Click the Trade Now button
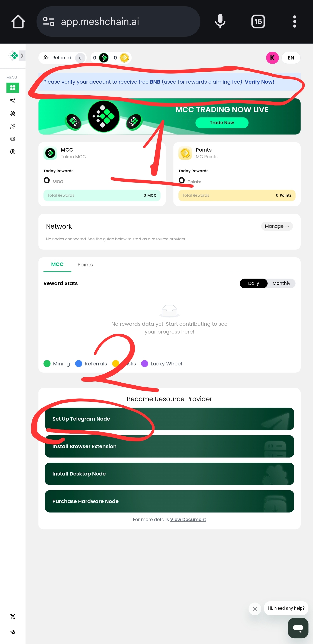This screenshot has width=313, height=644. tap(222, 122)
